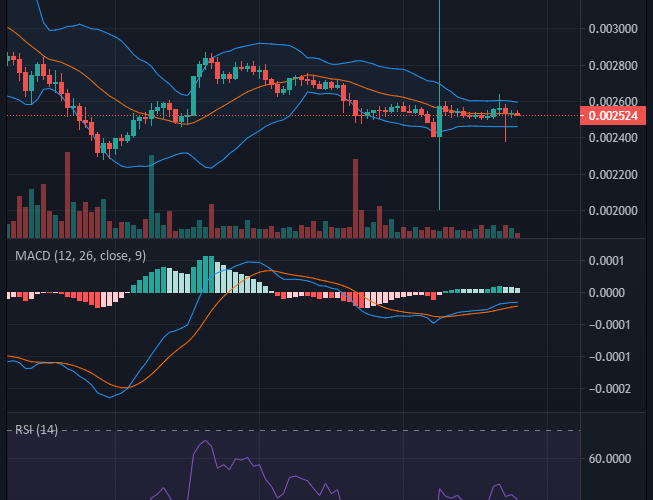This screenshot has width=653, height=500.
Task: Click the MACD (12, 26, close, 9) indicator label
Action: (x=80, y=256)
